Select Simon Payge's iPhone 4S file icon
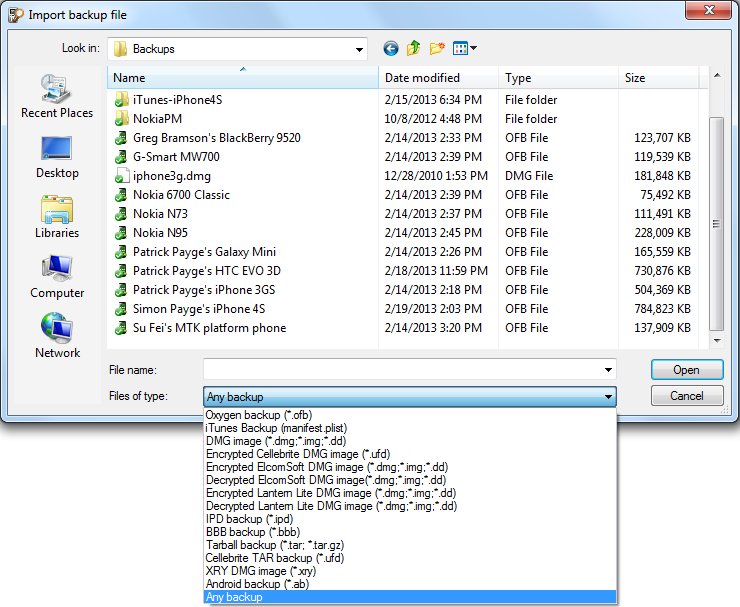 pyautogui.click(x=121, y=309)
